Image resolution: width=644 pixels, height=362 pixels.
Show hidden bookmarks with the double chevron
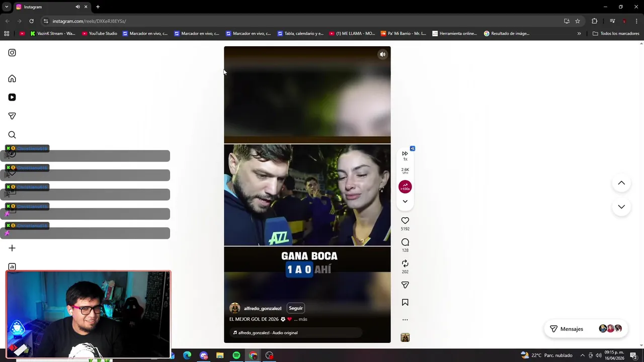click(579, 34)
